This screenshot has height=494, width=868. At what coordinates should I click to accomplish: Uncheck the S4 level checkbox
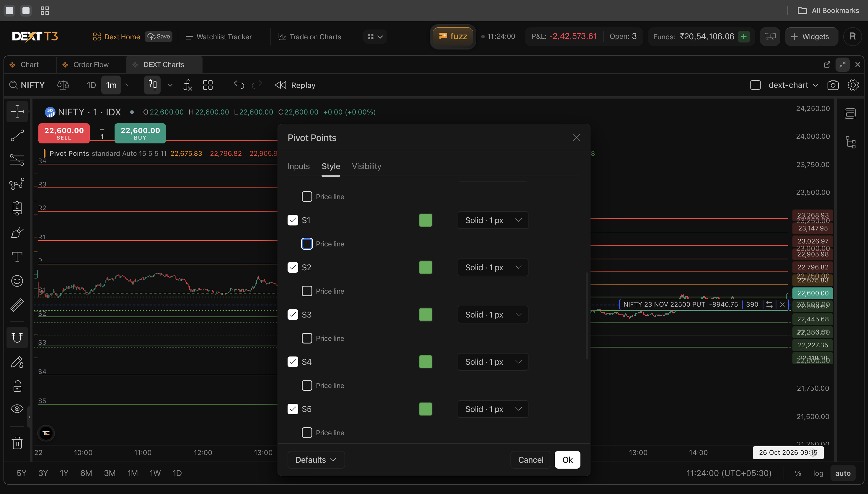coord(293,362)
